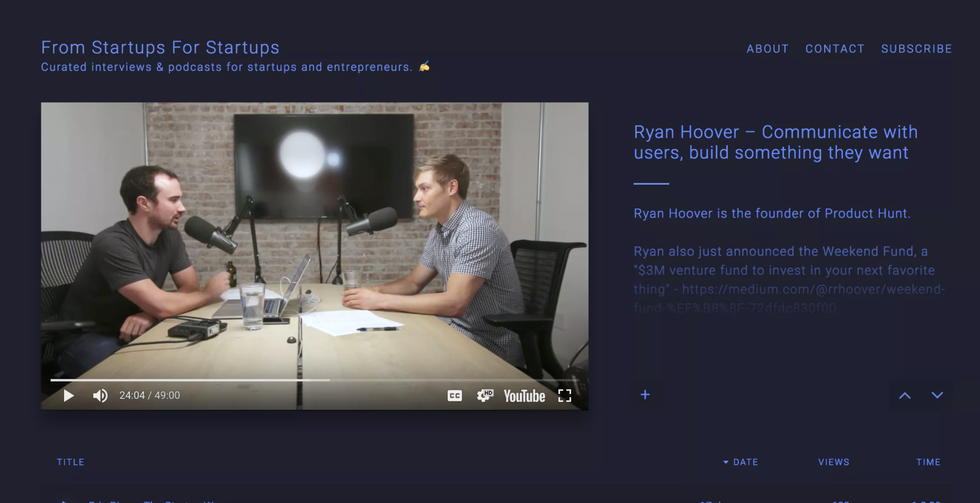
Task: Sort the list by Date
Action: click(x=741, y=462)
